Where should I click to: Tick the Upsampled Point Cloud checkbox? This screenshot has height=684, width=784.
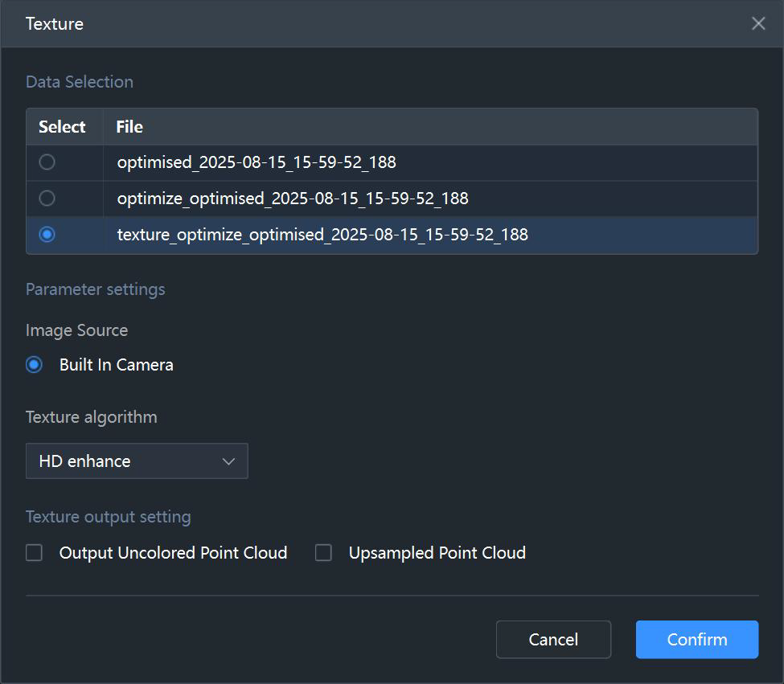pos(323,553)
